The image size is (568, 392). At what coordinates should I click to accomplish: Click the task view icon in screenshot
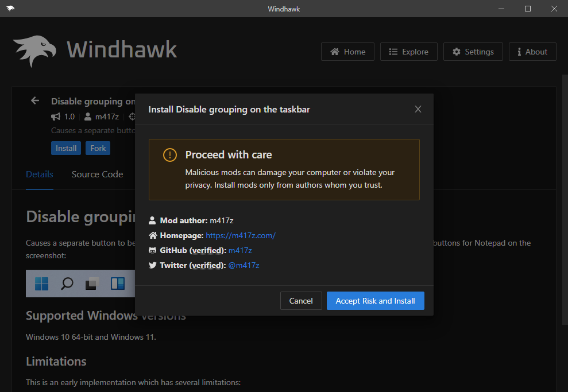92,284
